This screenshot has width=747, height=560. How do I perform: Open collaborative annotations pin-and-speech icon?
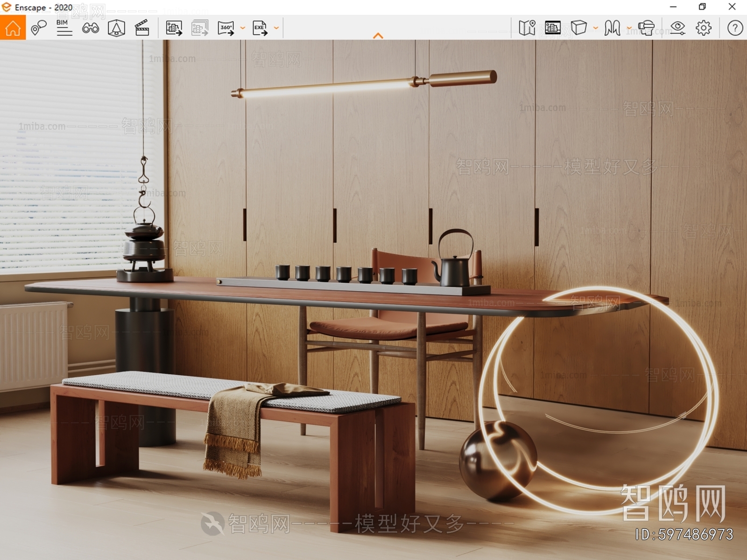[39, 28]
